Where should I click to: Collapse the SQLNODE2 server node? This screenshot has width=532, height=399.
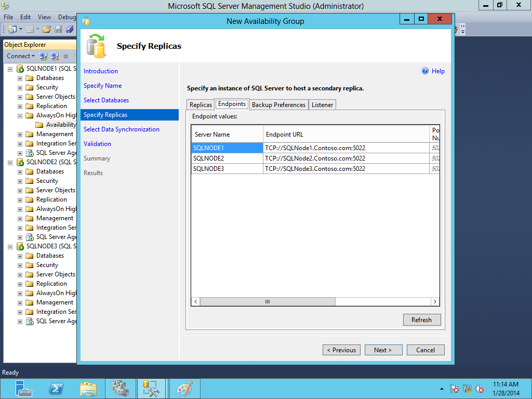coord(10,163)
